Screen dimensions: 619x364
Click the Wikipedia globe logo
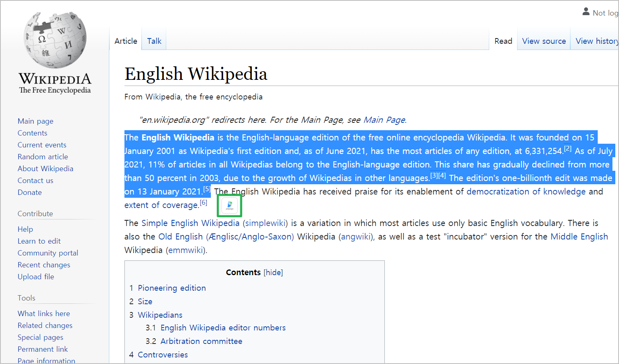point(55,40)
